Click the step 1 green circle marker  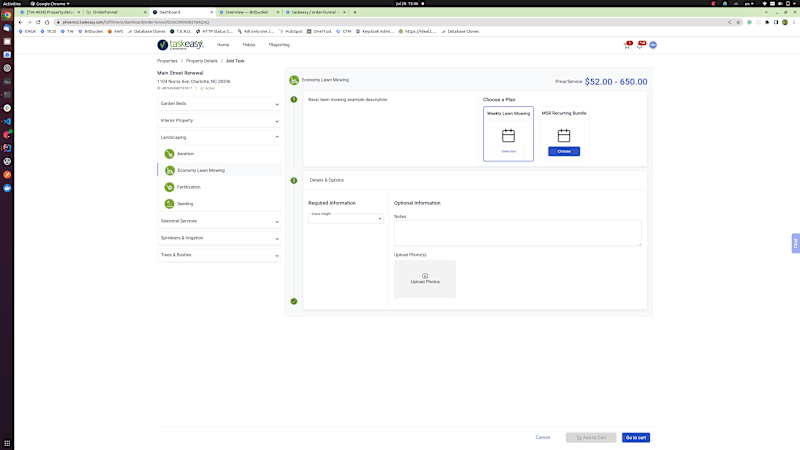294,99
